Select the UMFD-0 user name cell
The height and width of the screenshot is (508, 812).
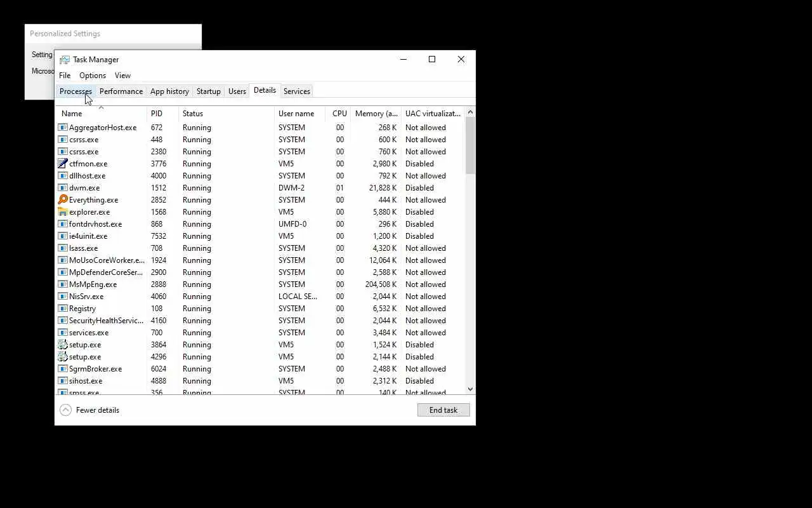pos(292,224)
